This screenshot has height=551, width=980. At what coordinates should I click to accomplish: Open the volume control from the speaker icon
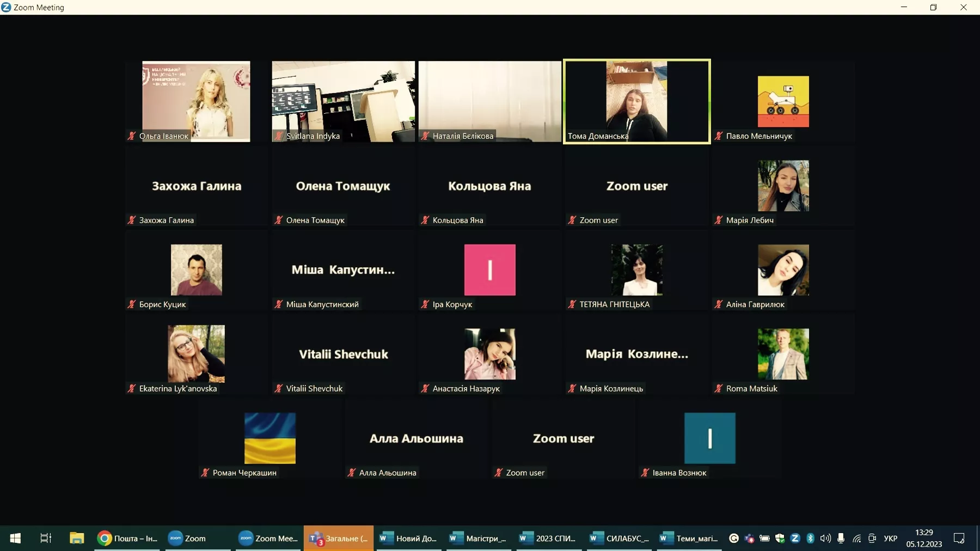tap(825, 538)
